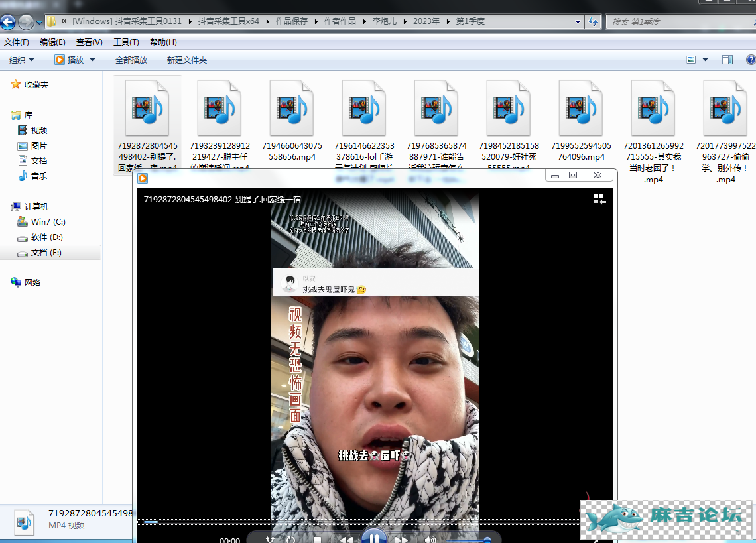
Task: Open the 音乐 library
Action: click(32, 176)
